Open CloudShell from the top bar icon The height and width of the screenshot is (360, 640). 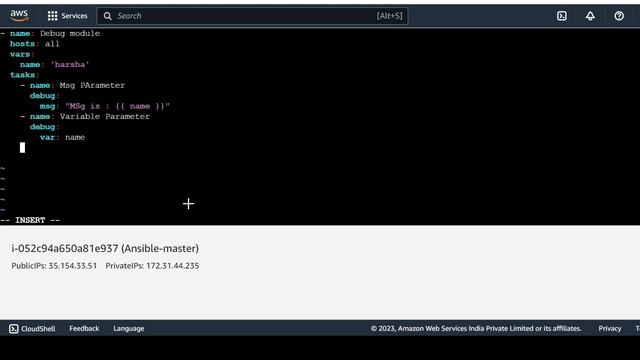(562, 16)
